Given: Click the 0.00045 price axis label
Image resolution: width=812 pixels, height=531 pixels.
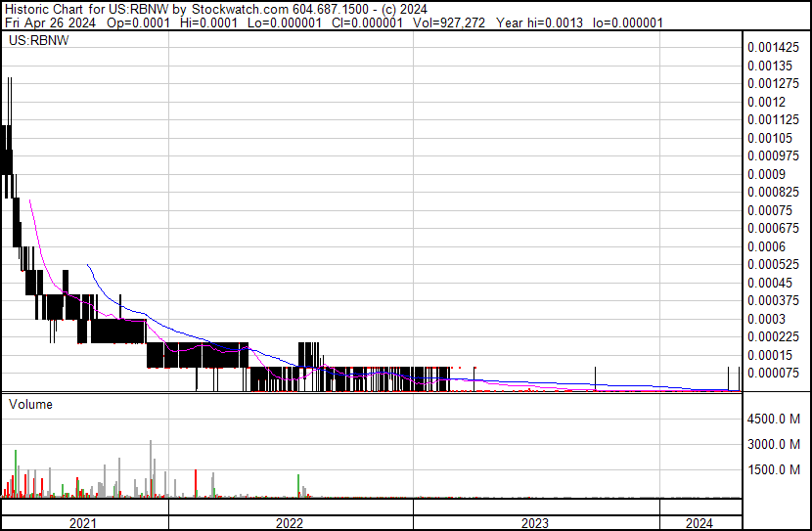Looking at the screenshot, I should coord(770,283).
